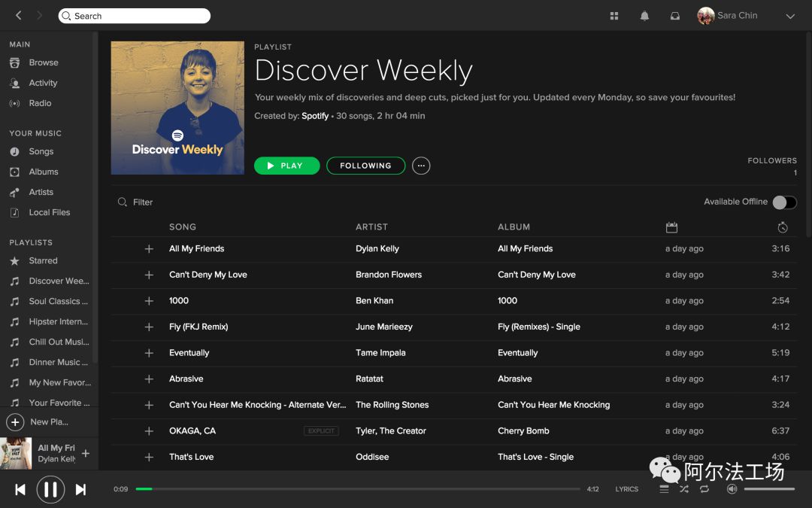The width and height of the screenshot is (812, 508).
Task: Open the apps grid icon
Action: click(614, 16)
